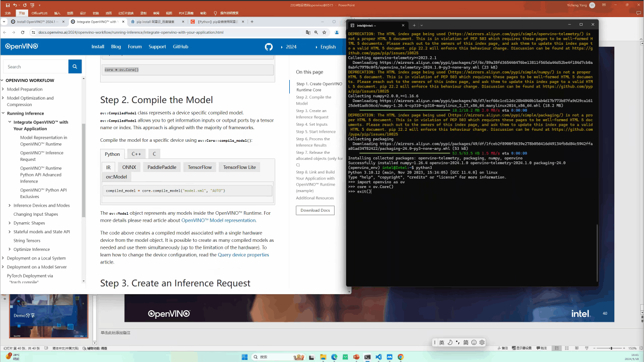Toggle the IME half-moon width mode

point(450,342)
